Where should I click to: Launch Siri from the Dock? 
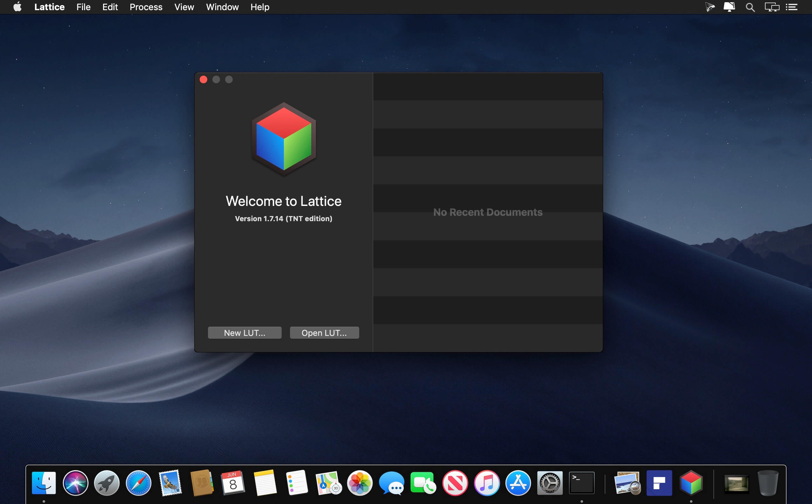76,483
